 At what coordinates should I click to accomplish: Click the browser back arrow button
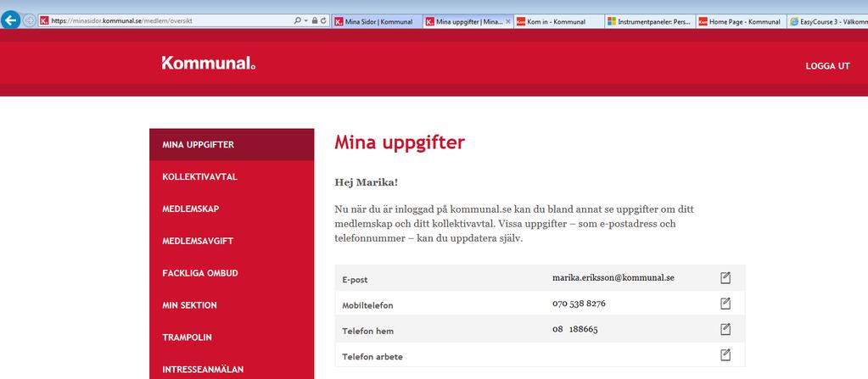point(10,20)
